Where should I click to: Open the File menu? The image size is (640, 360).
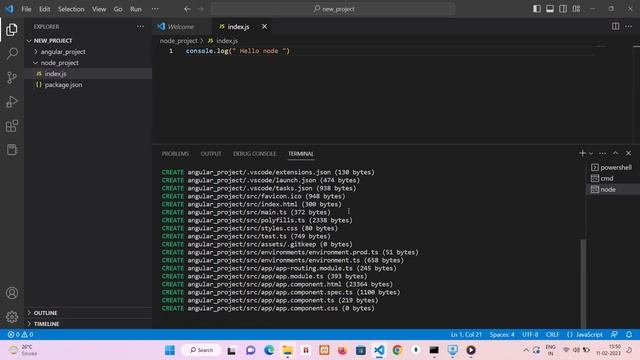[26, 9]
